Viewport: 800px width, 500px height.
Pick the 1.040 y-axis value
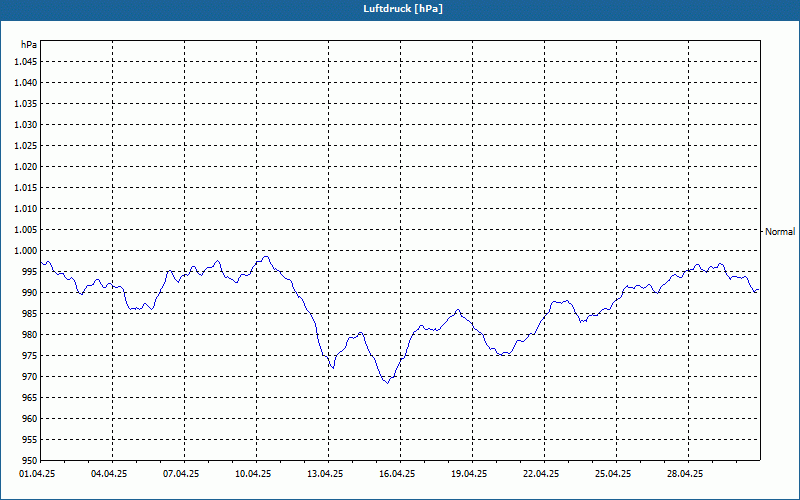tap(26, 83)
